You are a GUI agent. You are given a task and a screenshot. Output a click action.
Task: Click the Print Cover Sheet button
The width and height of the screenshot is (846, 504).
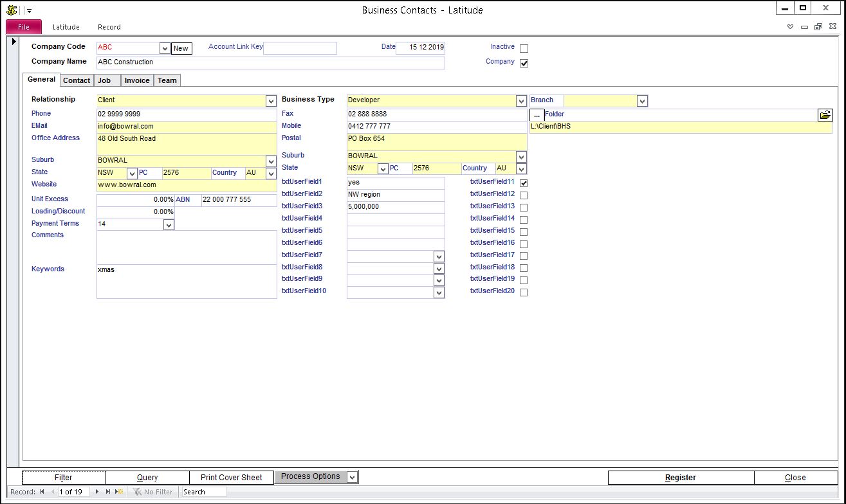coord(232,478)
